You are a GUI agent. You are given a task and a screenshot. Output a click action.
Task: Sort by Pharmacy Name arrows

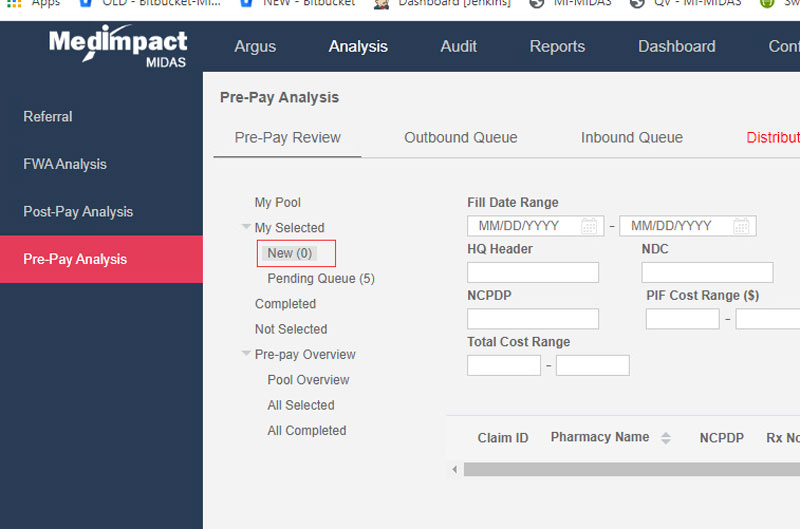click(665, 438)
